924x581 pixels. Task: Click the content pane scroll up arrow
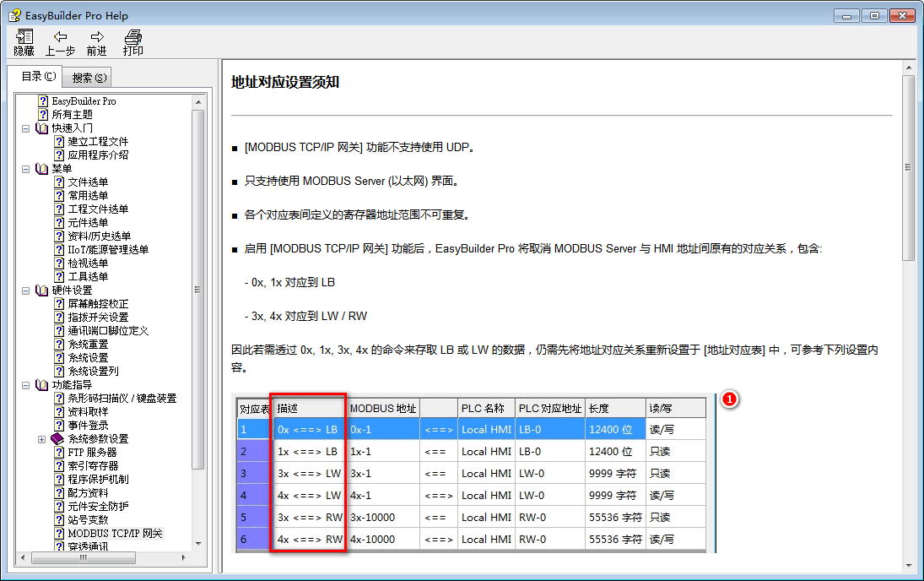[x=909, y=68]
